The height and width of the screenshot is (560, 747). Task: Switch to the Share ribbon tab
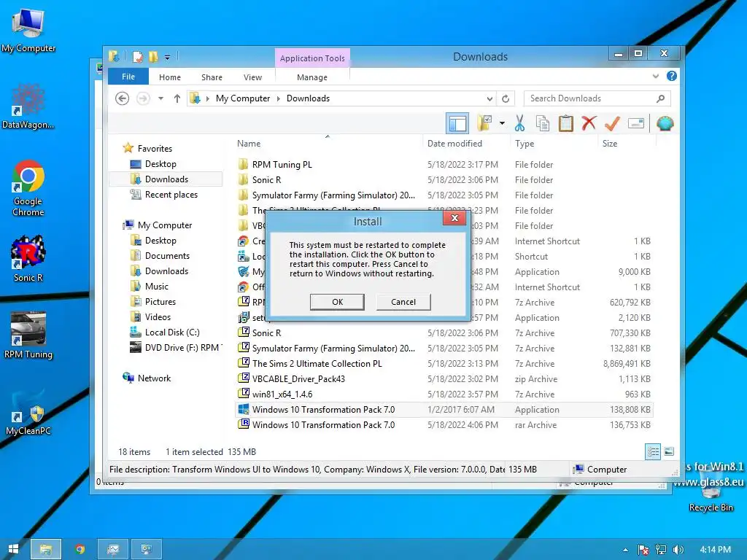[x=212, y=77]
